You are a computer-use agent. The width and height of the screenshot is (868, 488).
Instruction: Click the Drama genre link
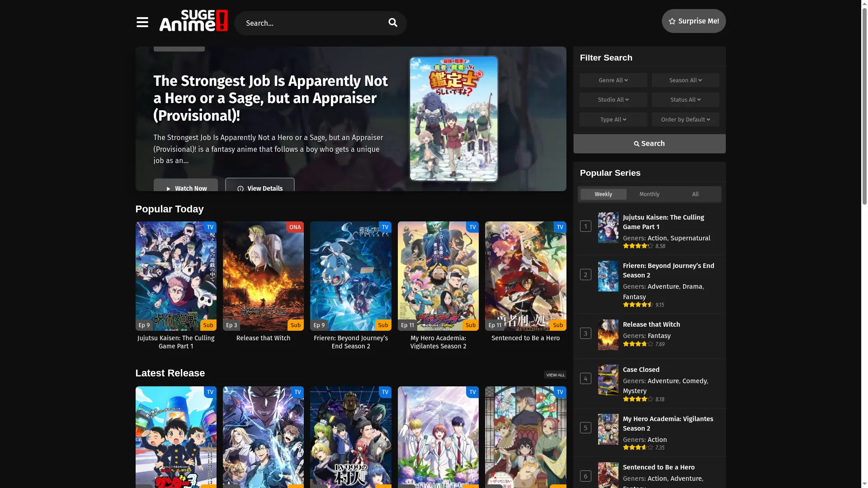(692, 286)
